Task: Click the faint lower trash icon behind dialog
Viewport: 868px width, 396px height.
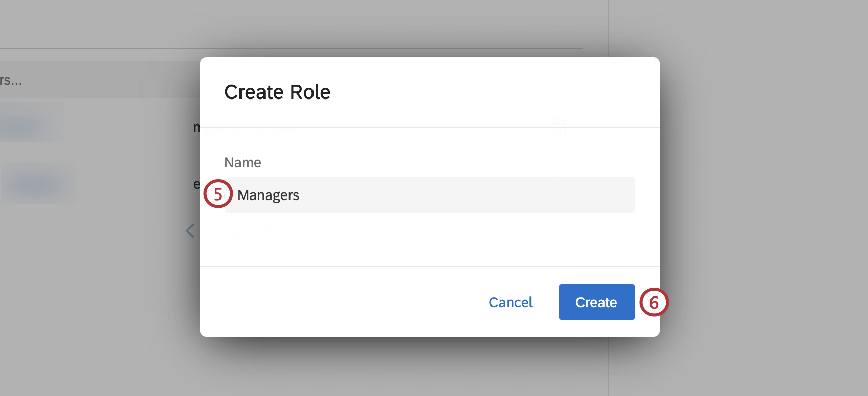Action: click(x=559, y=185)
